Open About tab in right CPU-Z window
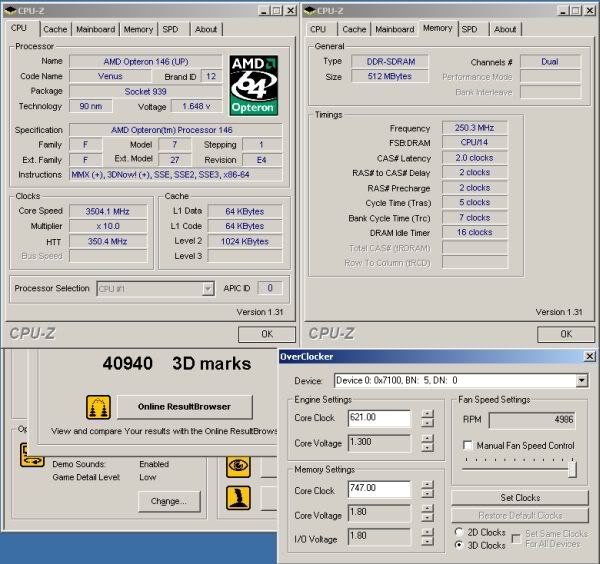The height and width of the screenshot is (564, 600). (x=505, y=29)
